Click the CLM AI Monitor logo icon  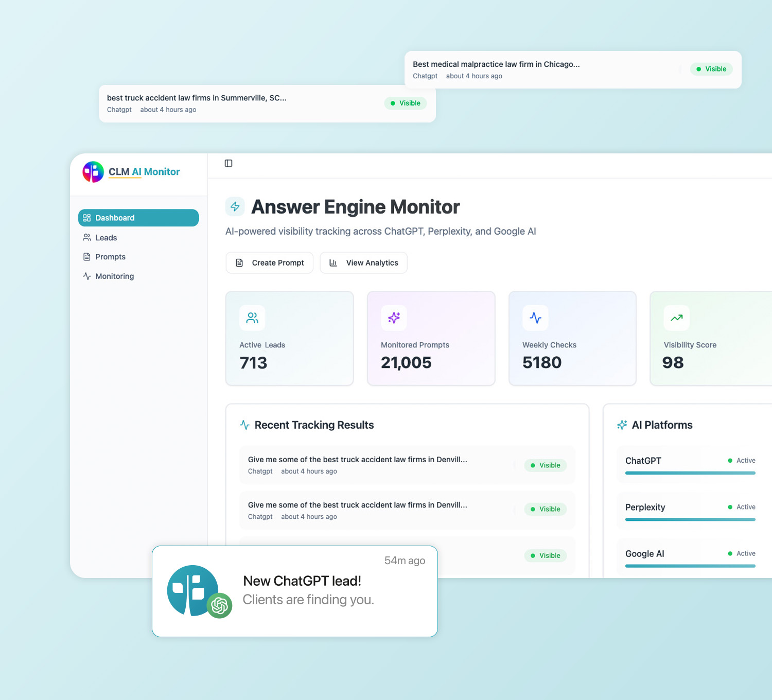[93, 172]
